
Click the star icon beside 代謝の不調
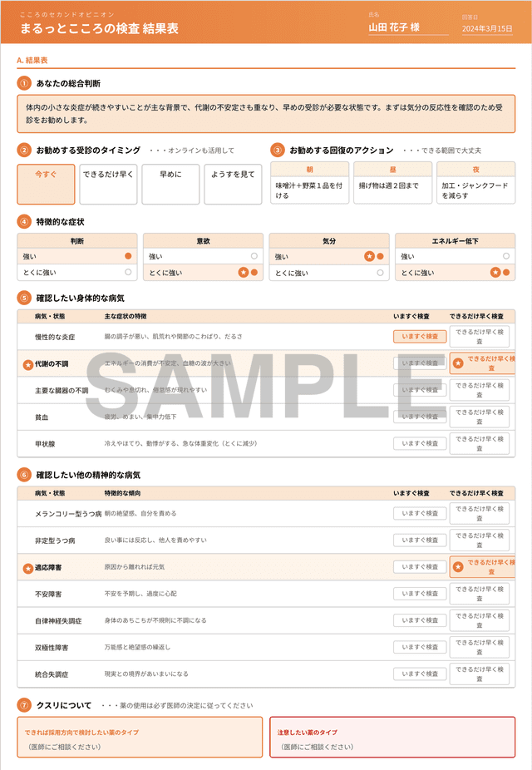28,365
